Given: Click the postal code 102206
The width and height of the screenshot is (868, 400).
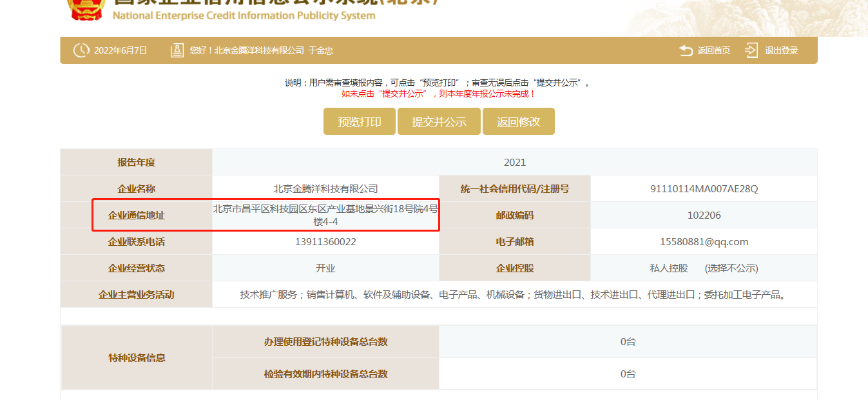Looking at the screenshot, I should 704,215.
